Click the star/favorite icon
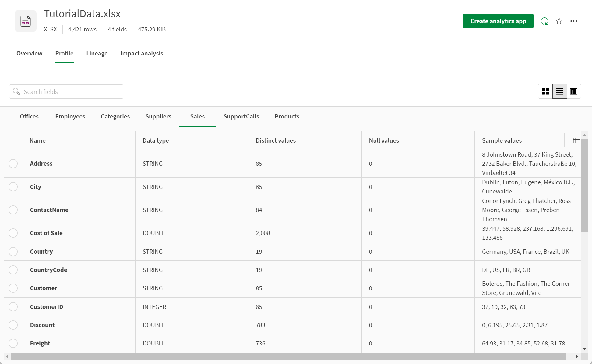This screenshot has width=592, height=364. (559, 21)
